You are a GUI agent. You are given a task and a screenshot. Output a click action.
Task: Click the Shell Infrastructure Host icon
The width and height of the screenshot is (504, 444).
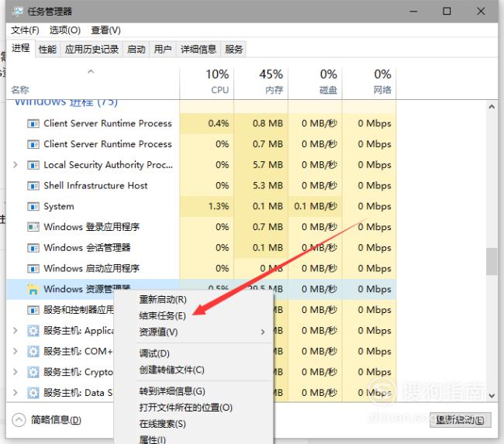point(33,186)
